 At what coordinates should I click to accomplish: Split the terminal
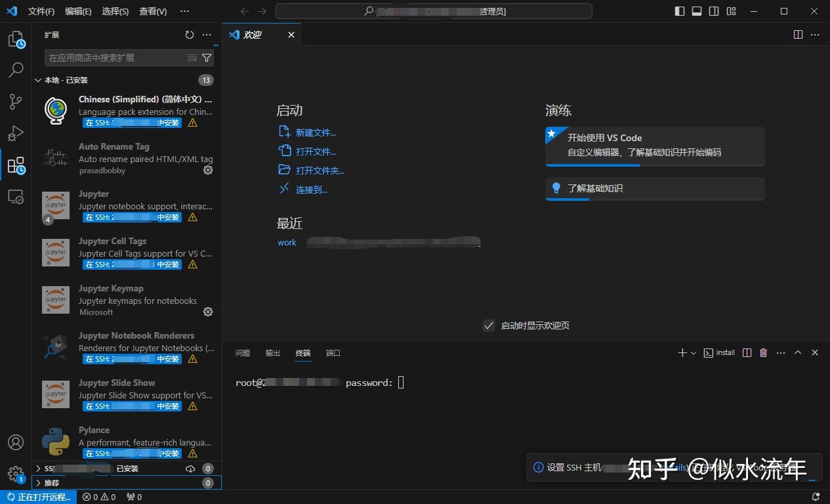747,352
